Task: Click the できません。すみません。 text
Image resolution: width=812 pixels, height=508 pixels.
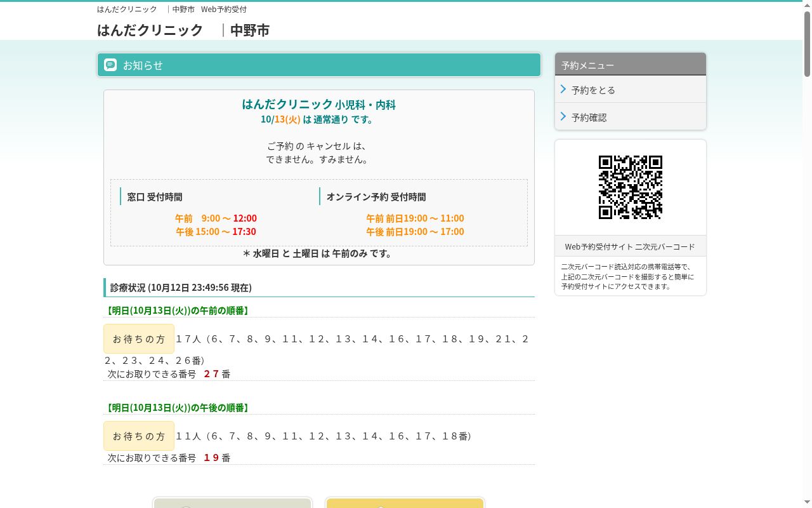Action: 317,159
